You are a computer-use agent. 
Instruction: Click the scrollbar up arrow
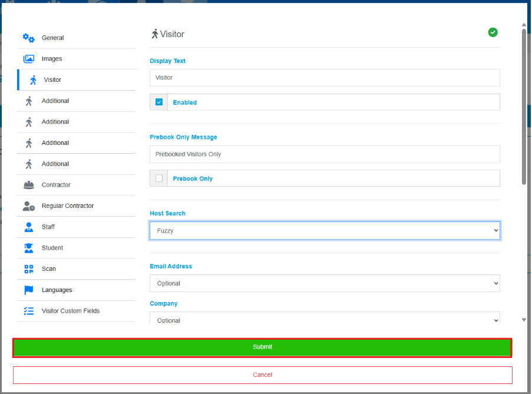(524, 25)
